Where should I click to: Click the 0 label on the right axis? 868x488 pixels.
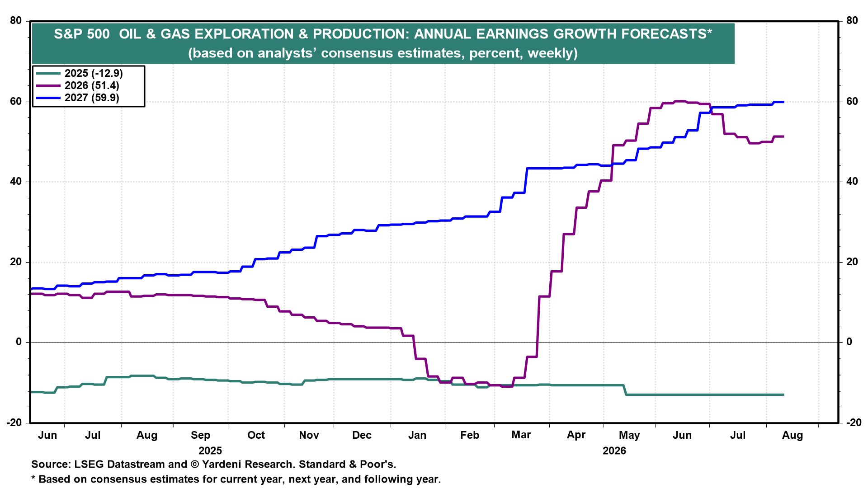[849, 342]
